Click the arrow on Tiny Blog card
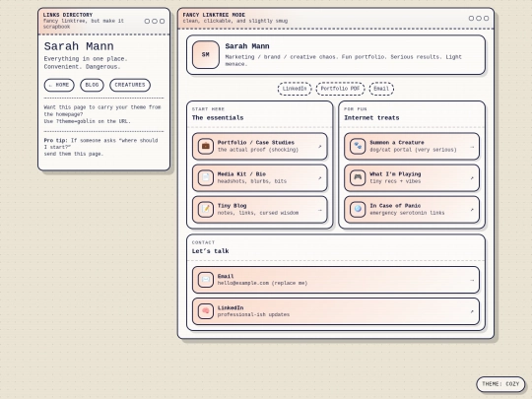 (x=319, y=210)
